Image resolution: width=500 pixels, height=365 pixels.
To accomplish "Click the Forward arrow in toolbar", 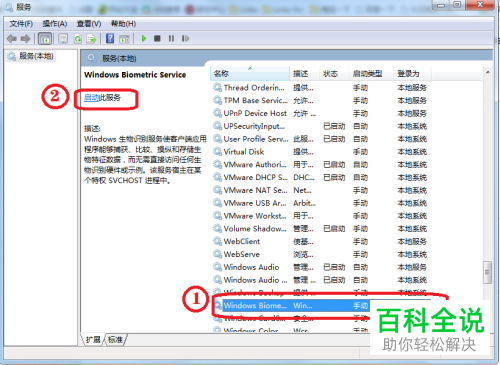I will (25, 39).
